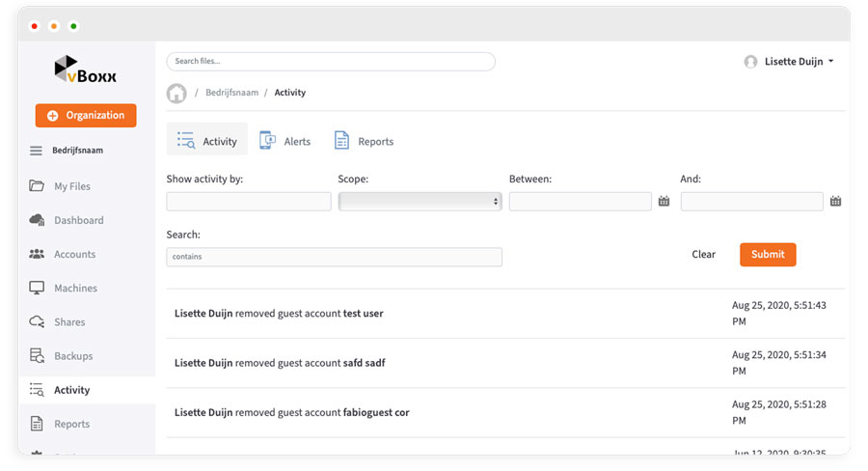This screenshot has height=471, width=868.
Task: Click the orange Organization button
Action: 86,116
